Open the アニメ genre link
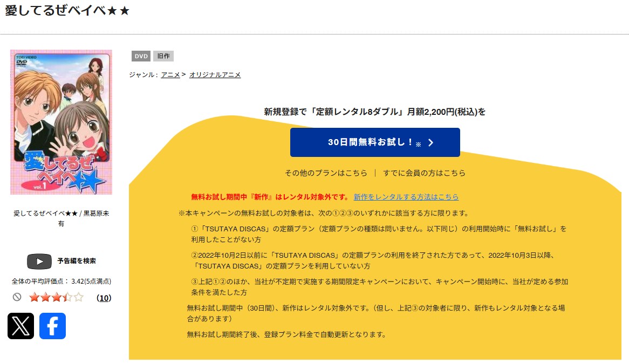Screen dimensions: 629x364 point(170,74)
